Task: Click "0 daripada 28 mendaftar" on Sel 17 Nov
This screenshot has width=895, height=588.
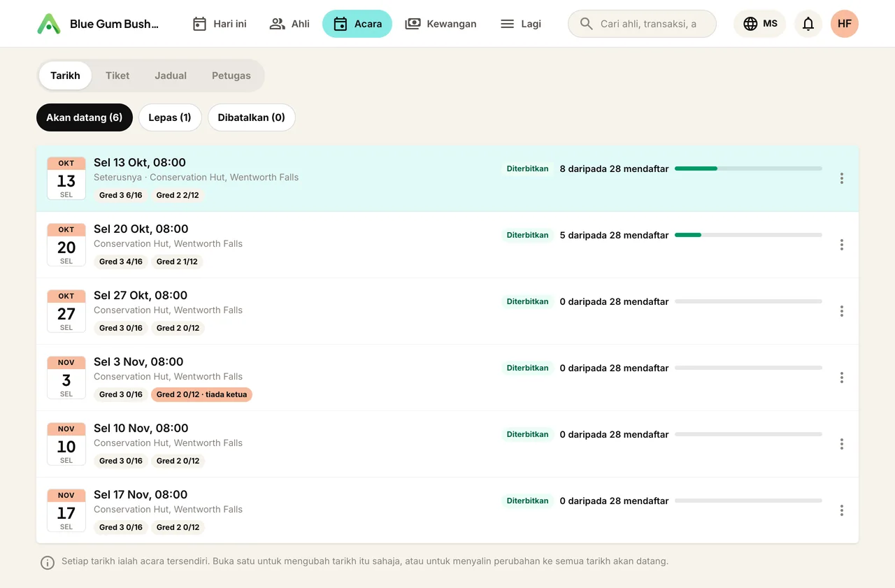Action: coord(615,501)
